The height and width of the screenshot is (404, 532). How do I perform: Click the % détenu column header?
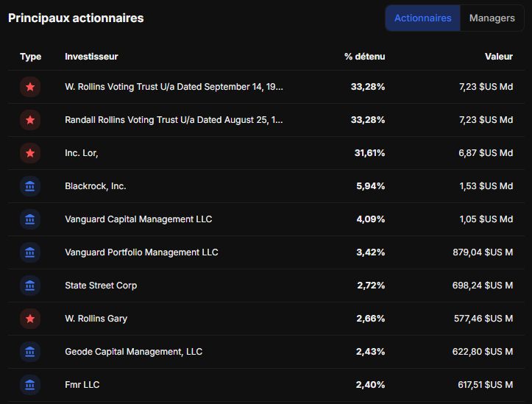coord(364,57)
